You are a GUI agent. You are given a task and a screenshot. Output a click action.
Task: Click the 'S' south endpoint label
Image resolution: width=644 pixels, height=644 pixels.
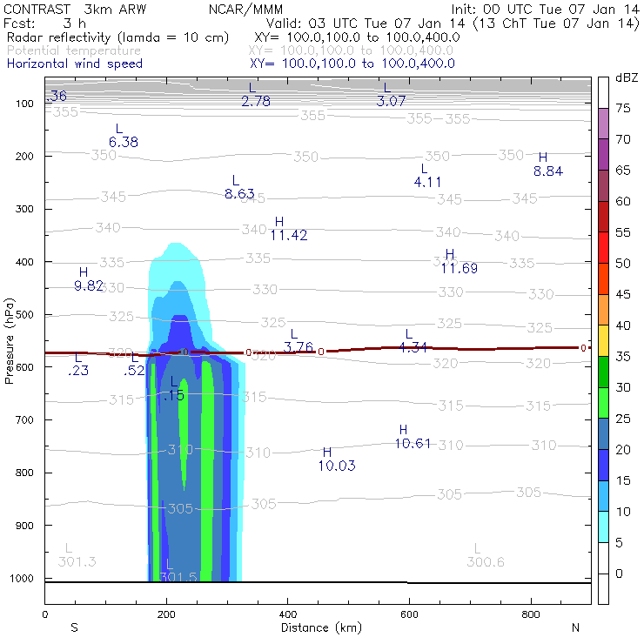(x=74, y=627)
